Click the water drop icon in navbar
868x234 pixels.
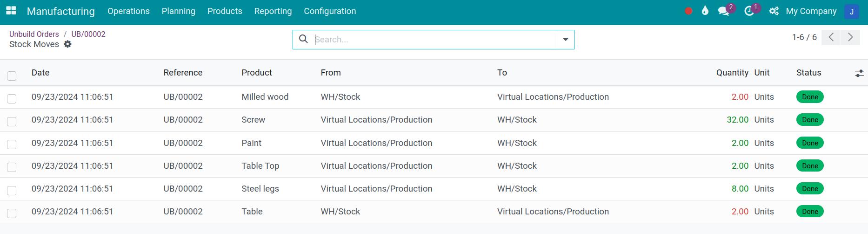[705, 11]
